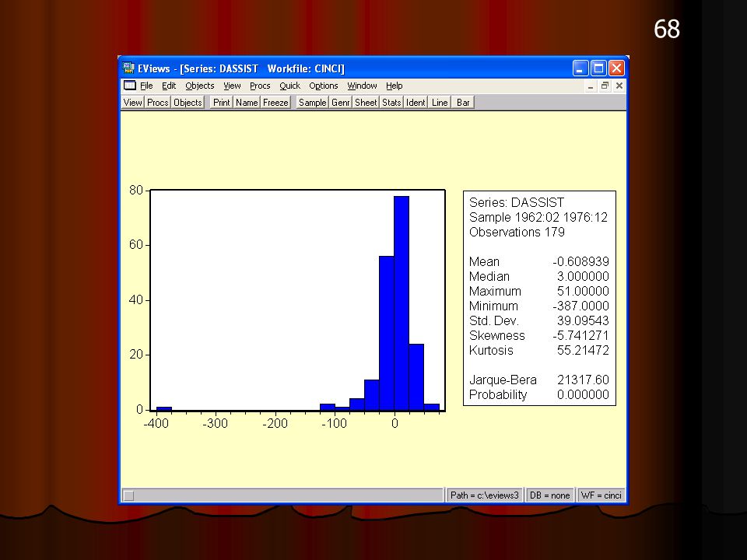Screen dimensions: 747x560
Task: Click the Sheet toolbar button
Action: [x=366, y=103]
